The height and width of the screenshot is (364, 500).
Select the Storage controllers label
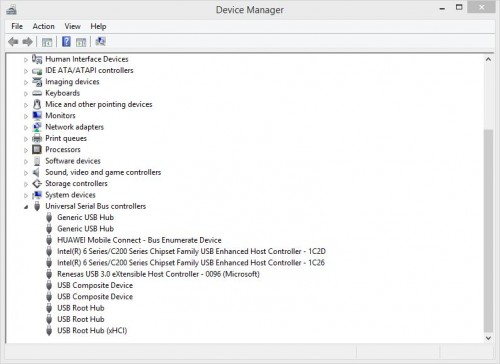[76, 184]
